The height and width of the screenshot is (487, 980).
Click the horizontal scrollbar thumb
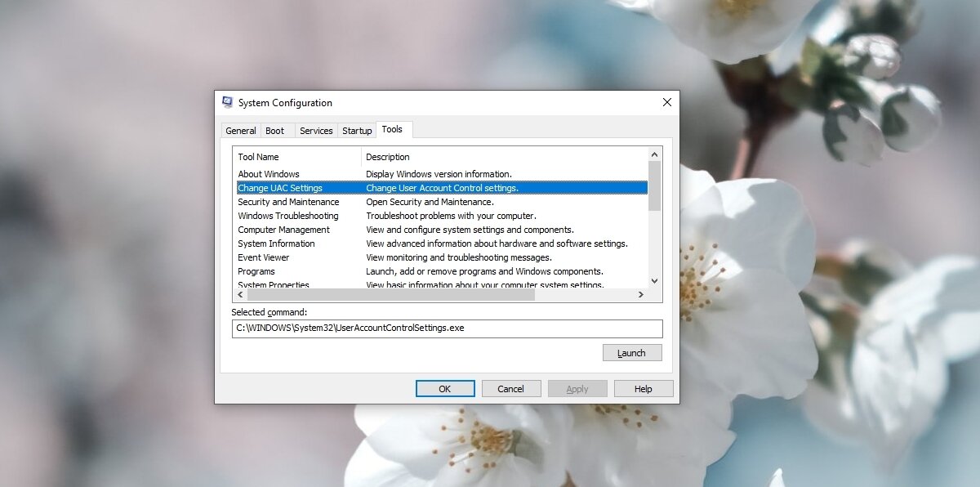(391, 295)
